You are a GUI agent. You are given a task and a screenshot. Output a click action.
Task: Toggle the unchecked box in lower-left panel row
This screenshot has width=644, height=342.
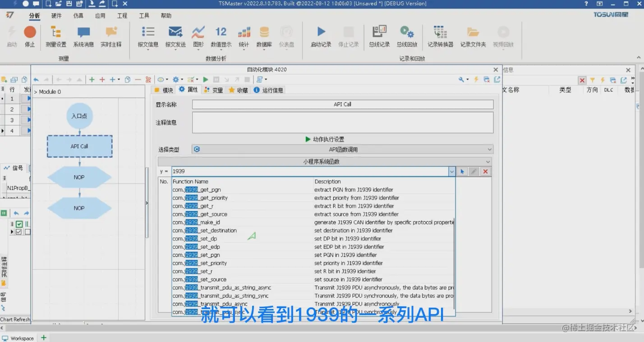coord(27,232)
